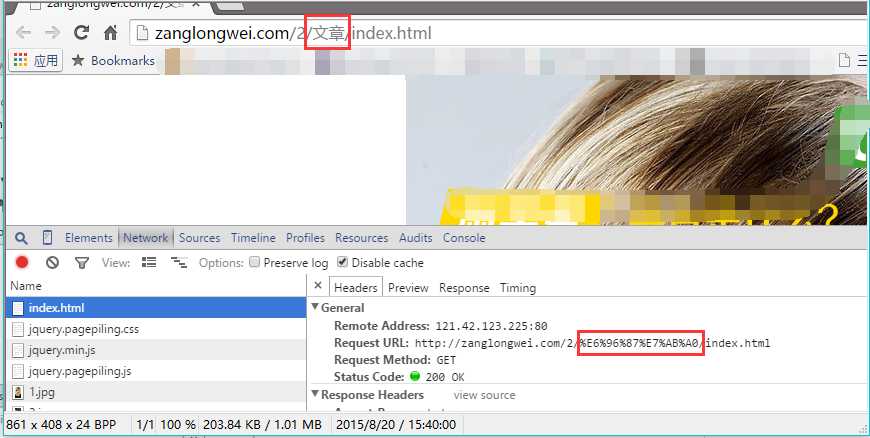Click the Request Method GET value
Screen dimensions: 870x438
point(446,360)
